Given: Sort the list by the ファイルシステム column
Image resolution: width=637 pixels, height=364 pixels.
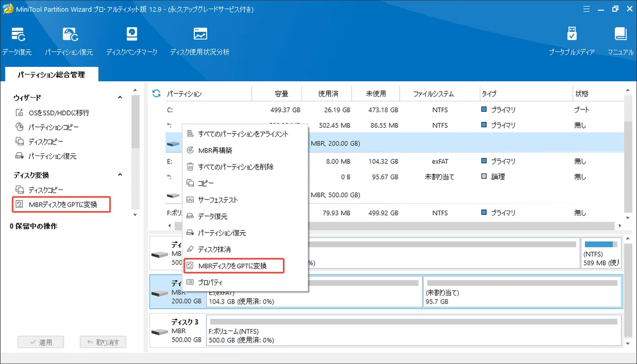Looking at the screenshot, I should [x=433, y=94].
